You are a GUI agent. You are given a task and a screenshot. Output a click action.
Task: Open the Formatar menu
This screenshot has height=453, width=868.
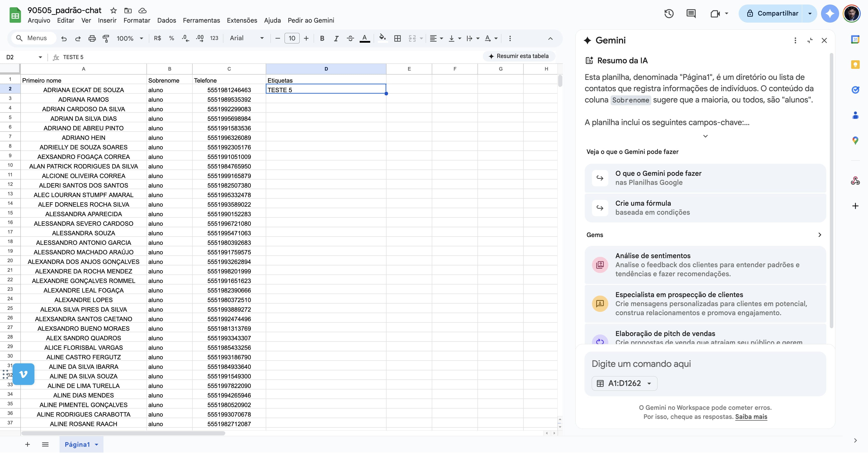137,20
